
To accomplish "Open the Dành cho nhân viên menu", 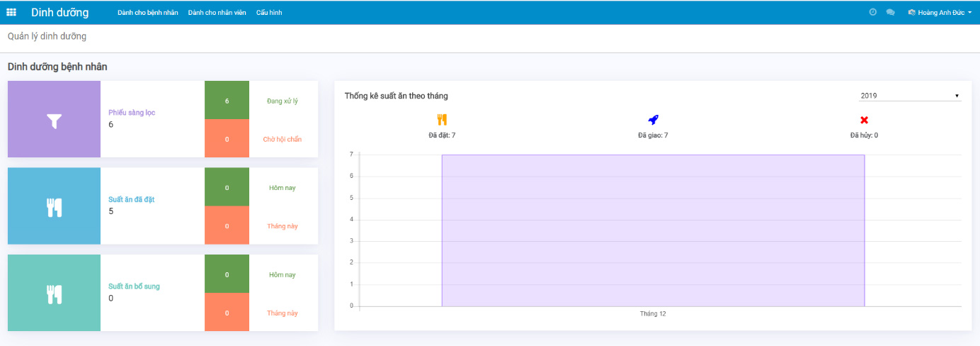I will (217, 13).
